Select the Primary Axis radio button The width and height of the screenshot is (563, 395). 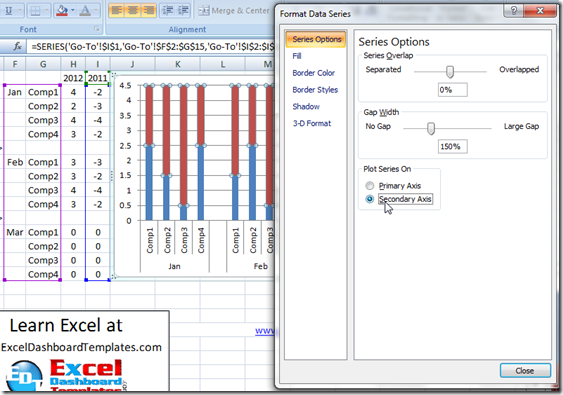[x=369, y=186]
